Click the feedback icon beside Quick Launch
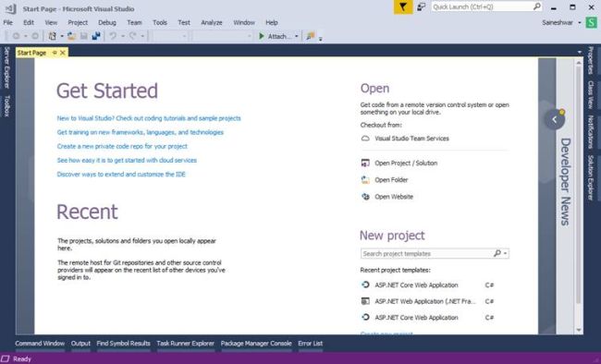Viewport: 601px width, 364px height. point(422,6)
